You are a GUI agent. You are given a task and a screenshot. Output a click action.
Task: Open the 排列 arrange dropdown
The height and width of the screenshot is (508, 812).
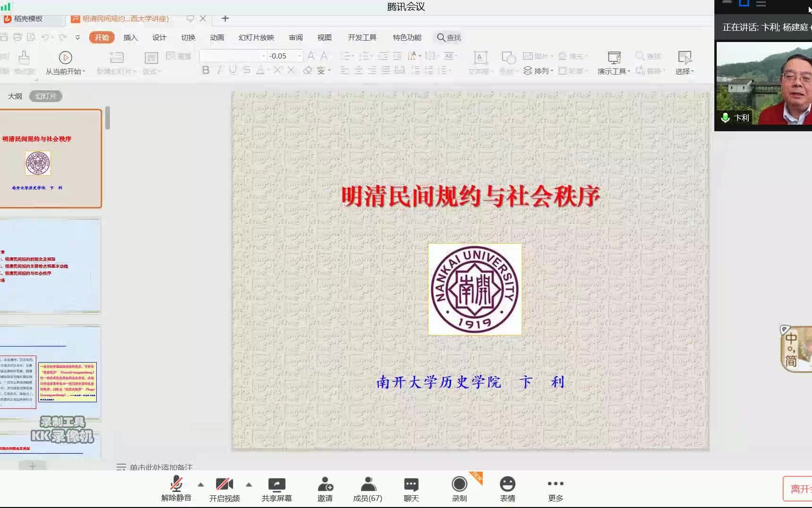point(539,71)
